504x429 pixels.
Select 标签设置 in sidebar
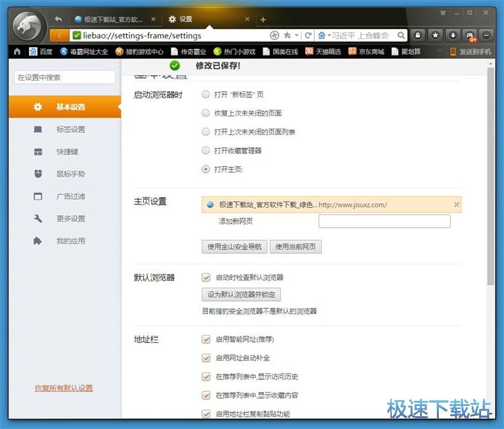coord(65,129)
